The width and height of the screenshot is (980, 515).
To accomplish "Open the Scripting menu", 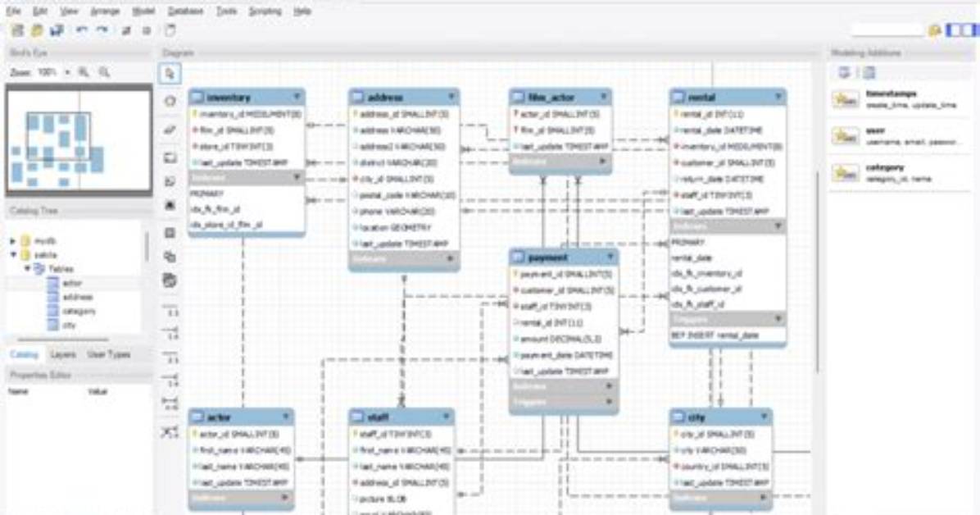I will [x=265, y=11].
